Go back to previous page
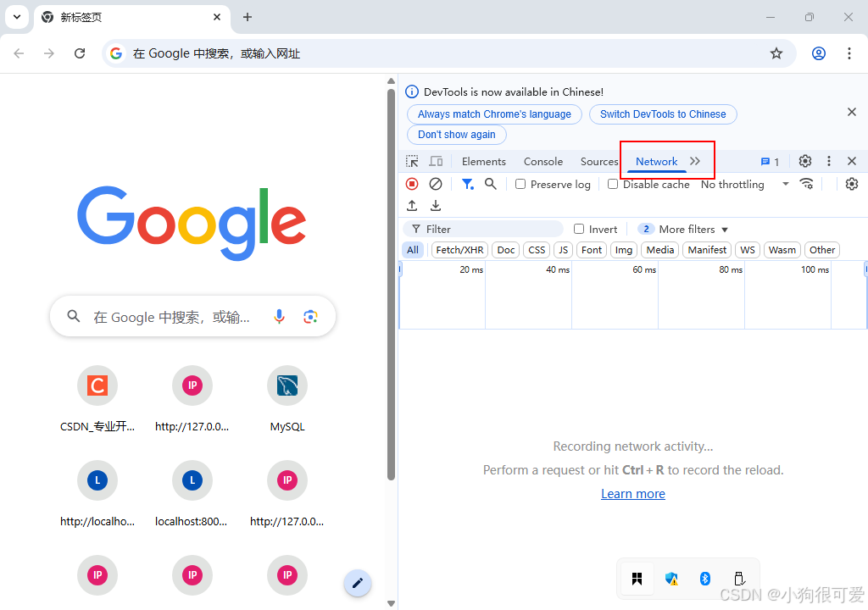This screenshot has width=868, height=610. pos(19,53)
